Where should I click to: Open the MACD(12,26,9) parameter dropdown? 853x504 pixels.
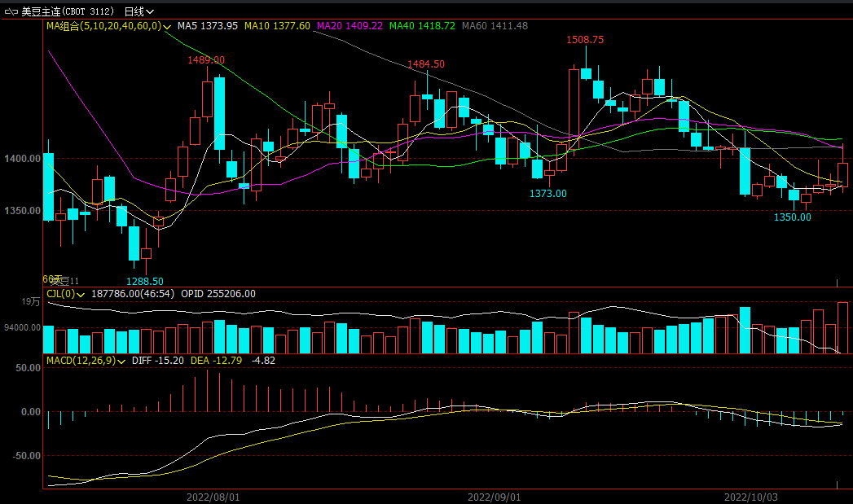tap(122, 360)
